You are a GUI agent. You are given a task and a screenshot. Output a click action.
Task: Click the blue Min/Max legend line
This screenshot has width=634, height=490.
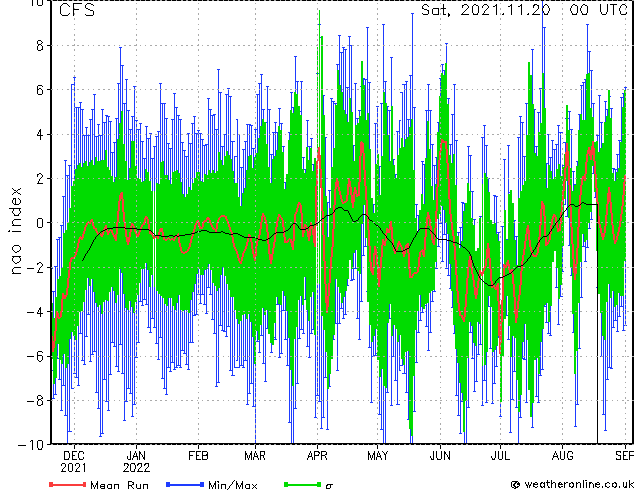pyautogui.click(x=185, y=484)
